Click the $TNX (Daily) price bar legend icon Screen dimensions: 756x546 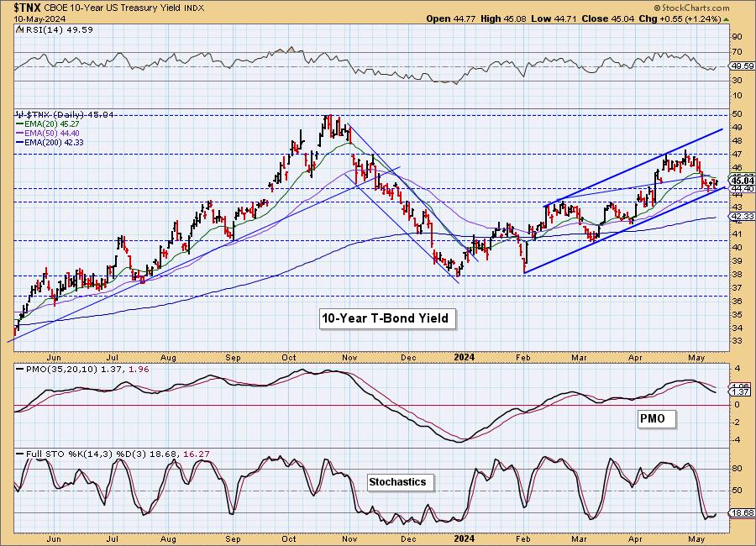coord(20,115)
